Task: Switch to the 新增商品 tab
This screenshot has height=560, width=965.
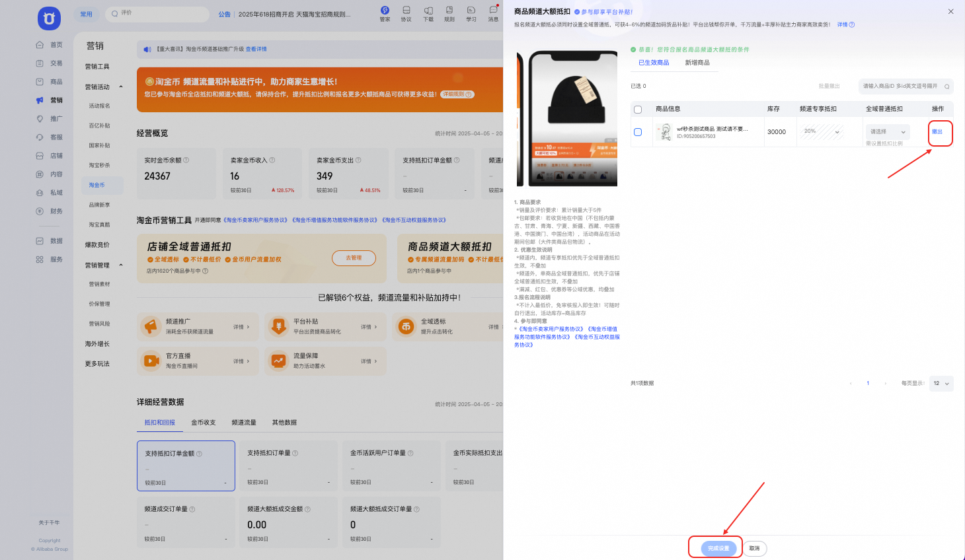Action: (x=697, y=63)
